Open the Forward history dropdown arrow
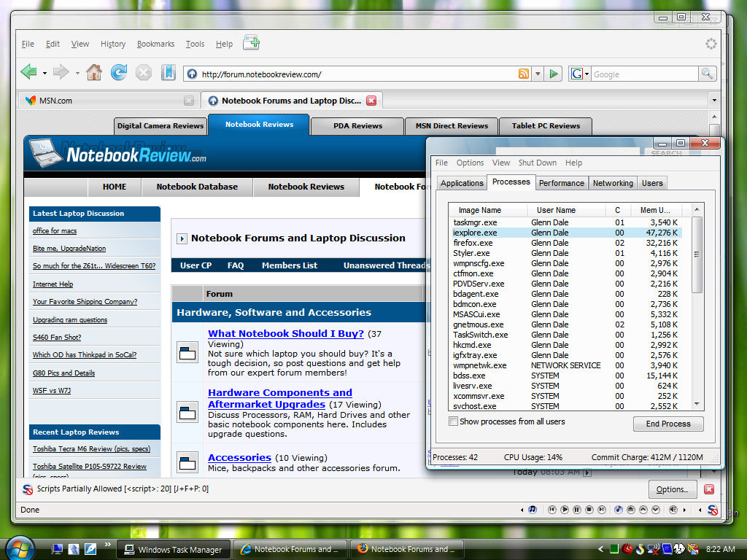Screen dimensions: 747x560 77,74
